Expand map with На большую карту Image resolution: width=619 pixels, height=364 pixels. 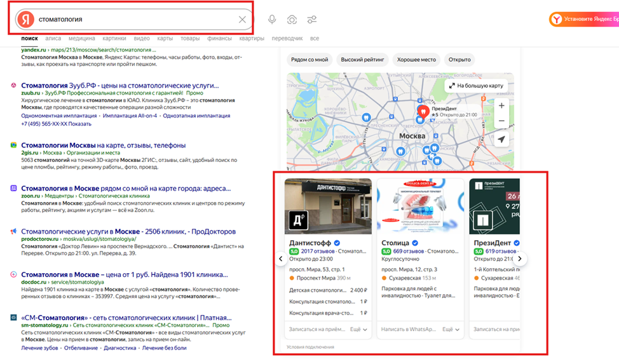476,85
